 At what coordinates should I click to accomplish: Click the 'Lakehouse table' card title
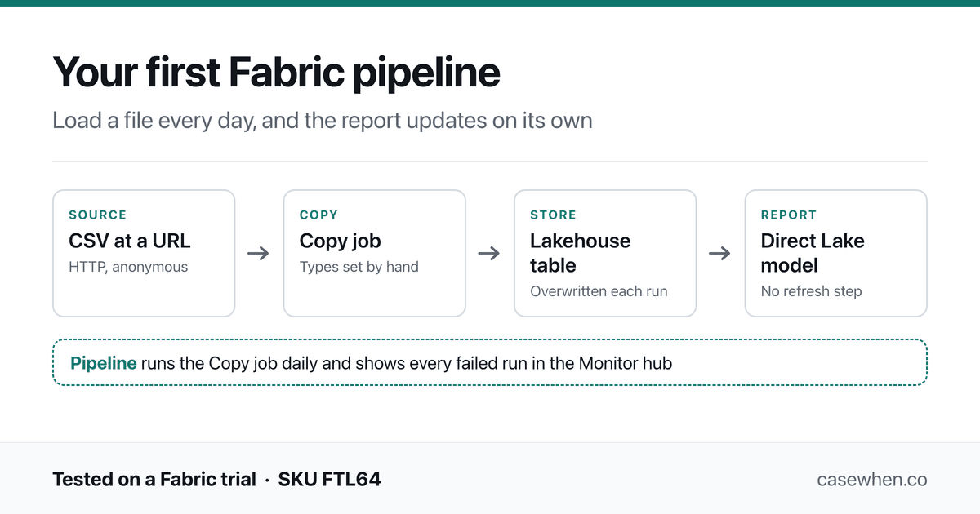[581, 253]
